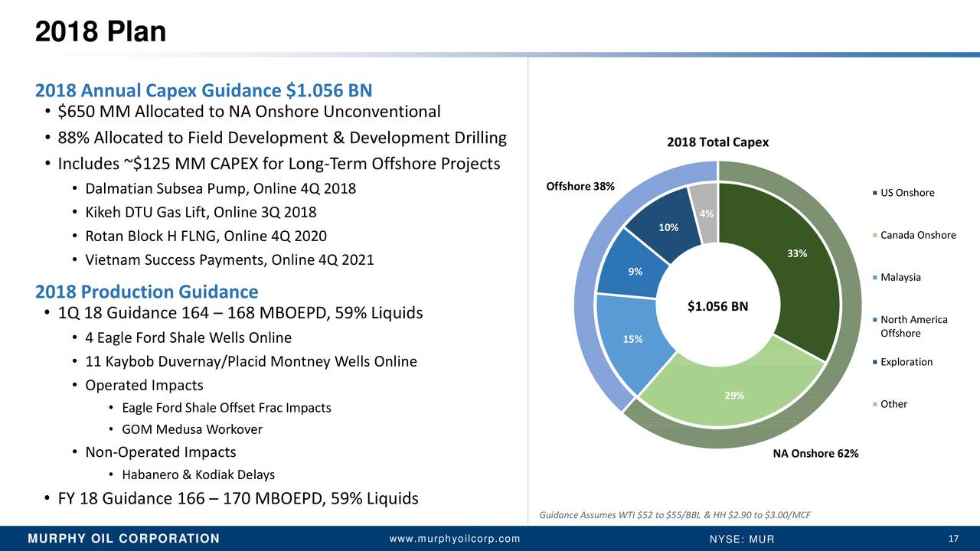This screenshot has height=551, width=980.
Task: Click '4 Eagle Ford Shale Wells Online'
Action: 188,337
